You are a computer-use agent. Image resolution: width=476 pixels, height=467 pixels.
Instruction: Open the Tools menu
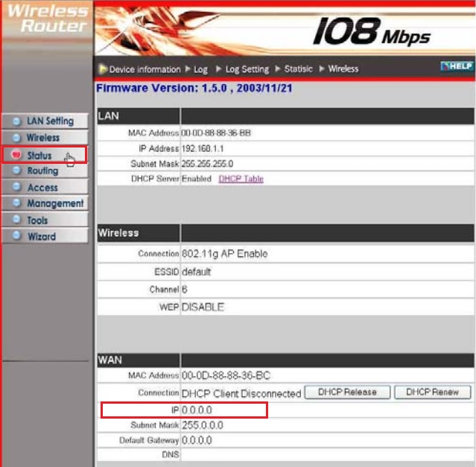tap(45, 220)
